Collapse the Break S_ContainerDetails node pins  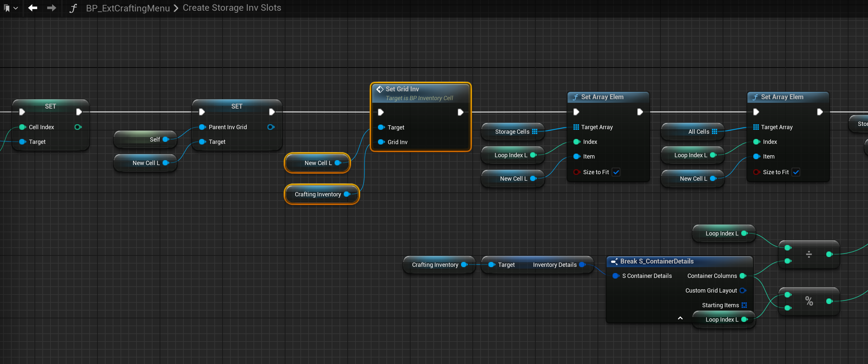pos(680,318)
